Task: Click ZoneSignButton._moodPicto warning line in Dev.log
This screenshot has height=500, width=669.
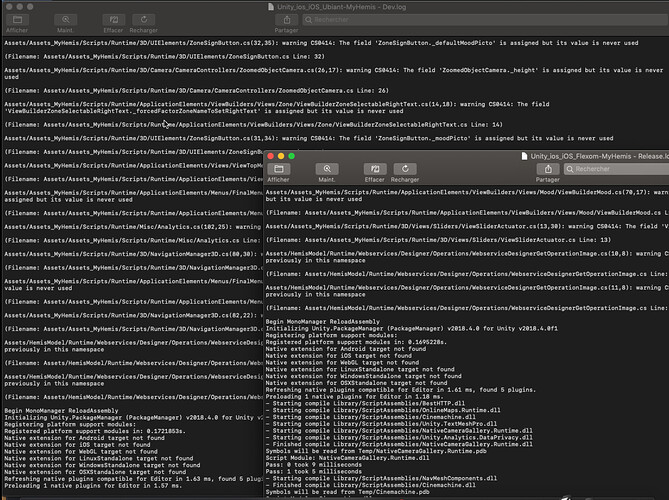Action: click(309, 139)
